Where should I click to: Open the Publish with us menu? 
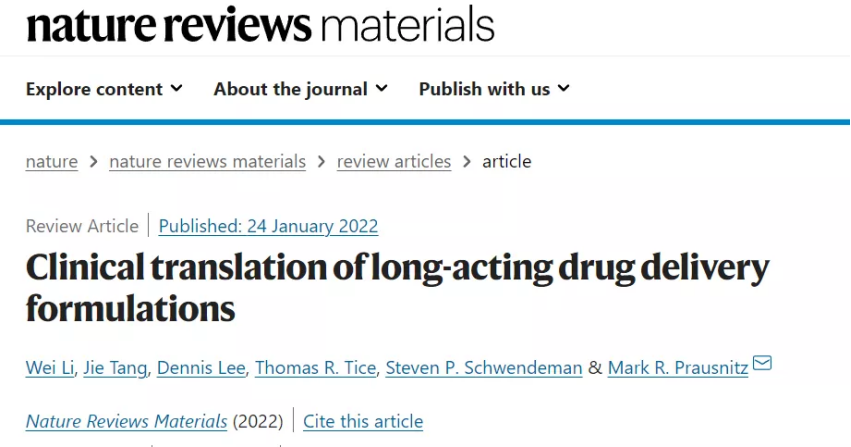(x=494, y=89)
